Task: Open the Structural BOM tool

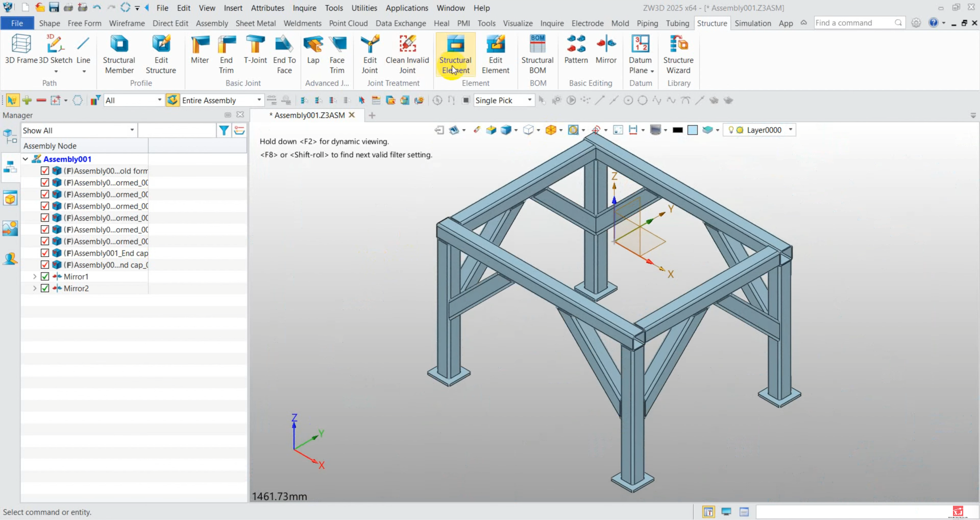Action: tap(537, 53)
